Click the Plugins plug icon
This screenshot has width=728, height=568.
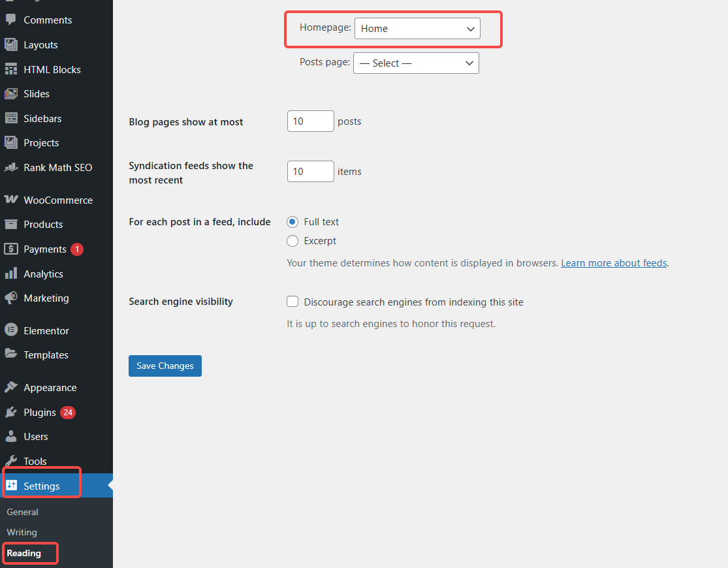pyautogui.click(x=10, y=413)
